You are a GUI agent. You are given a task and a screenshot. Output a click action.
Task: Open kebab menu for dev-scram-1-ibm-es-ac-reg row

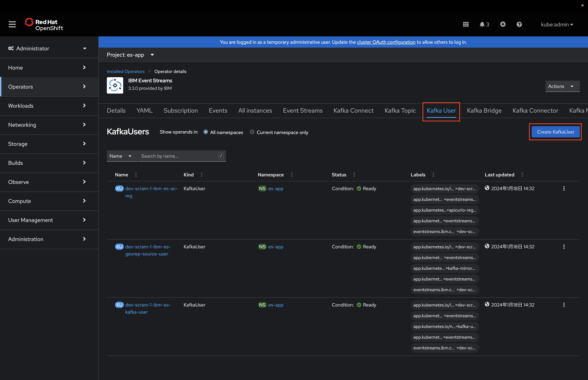point(563,188)
